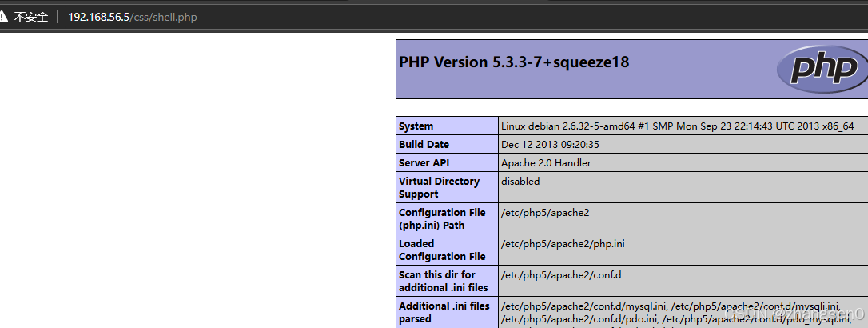Click the not-secure warning icon
Screen dimensions: 868x328
pos(2,17)
